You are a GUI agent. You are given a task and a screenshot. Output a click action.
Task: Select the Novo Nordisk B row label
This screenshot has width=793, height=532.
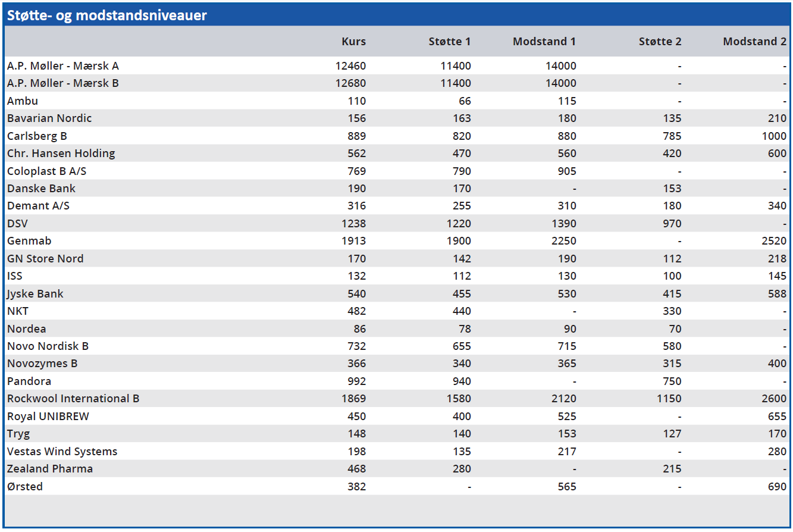48,346
